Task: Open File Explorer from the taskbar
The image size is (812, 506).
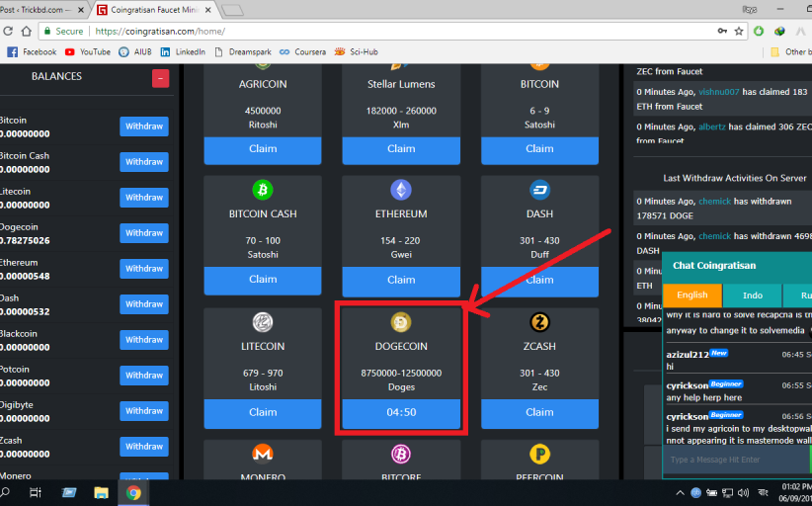Action: click(x=101, y=492)
